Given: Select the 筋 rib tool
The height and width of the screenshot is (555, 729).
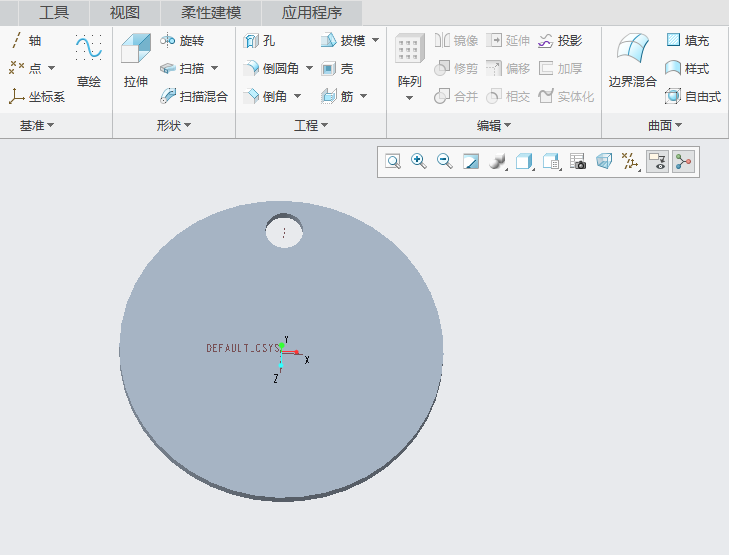Looking at the screenshot, I should point(338,96).
